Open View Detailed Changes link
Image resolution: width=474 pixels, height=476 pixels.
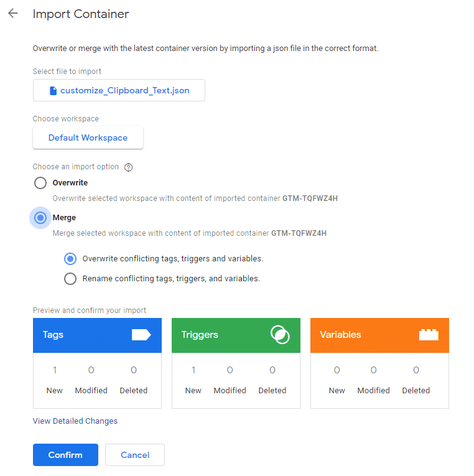point(75,421)
